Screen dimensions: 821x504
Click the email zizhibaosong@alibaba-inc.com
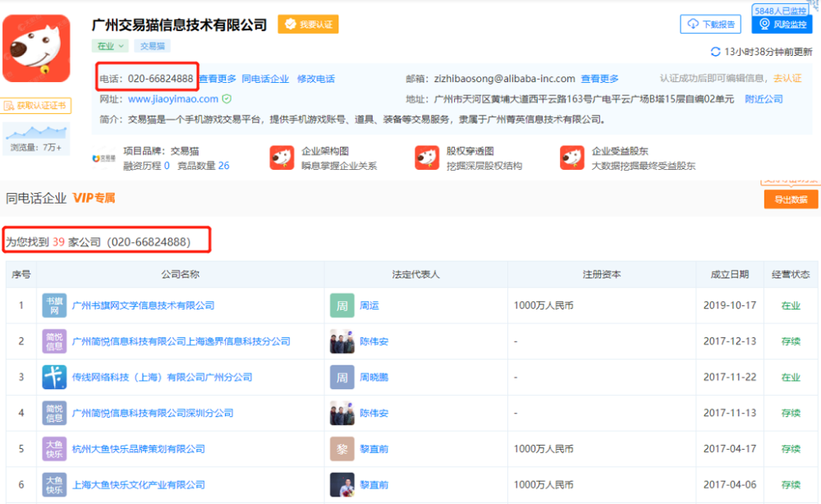[504, 79]
